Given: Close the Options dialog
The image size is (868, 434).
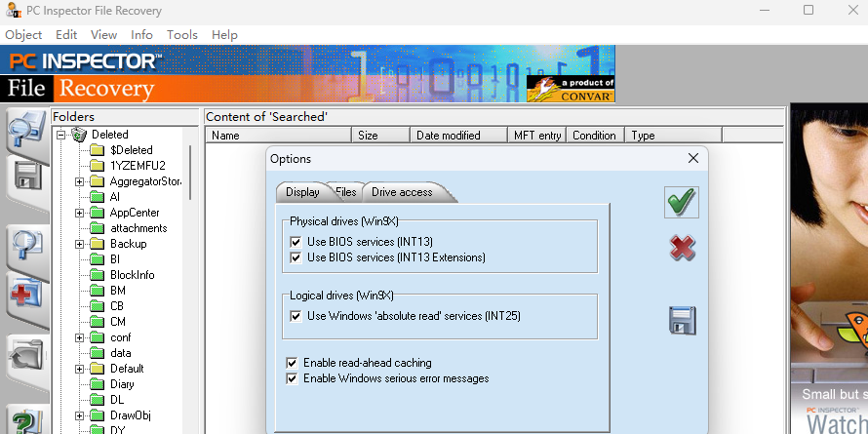Looking at the screenshot, I should (x=693, y=158).
